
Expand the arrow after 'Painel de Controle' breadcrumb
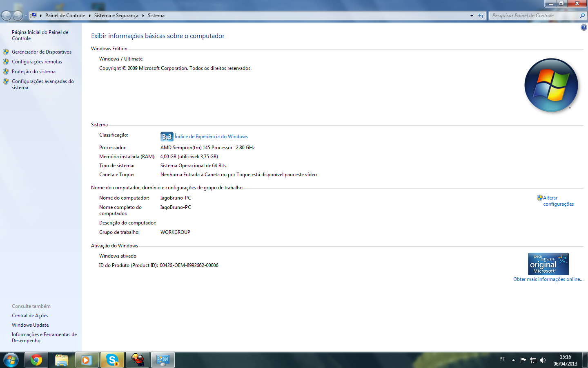(89, 16)
